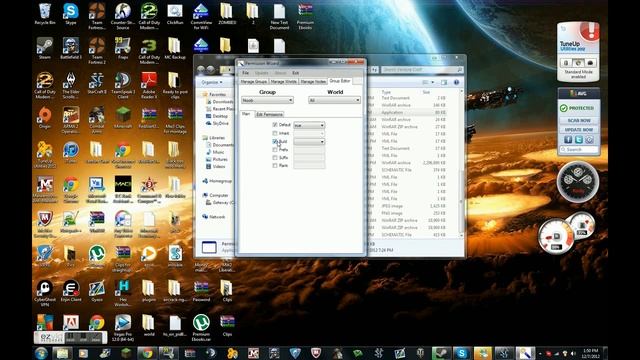Screen dimensions: 640x360
Task: Click the Windows Start button
Action: pos(41,353)
